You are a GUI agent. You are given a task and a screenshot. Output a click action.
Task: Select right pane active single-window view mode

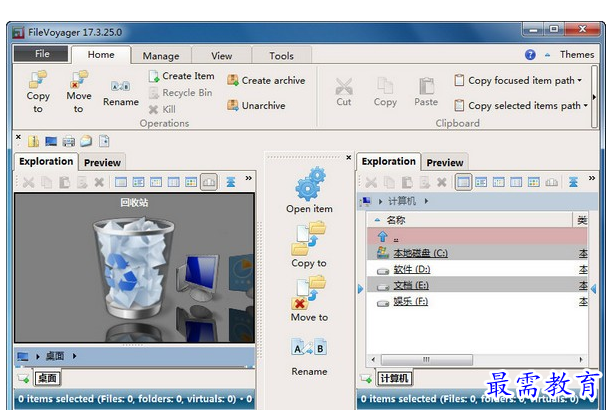point(463,182)
